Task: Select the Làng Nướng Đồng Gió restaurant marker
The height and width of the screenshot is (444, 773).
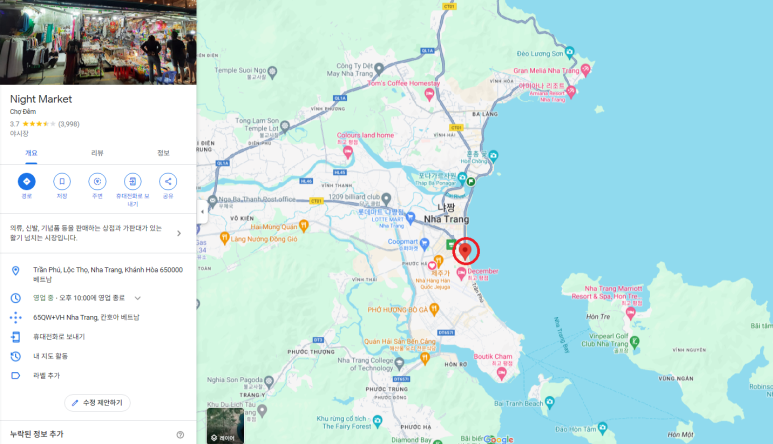Action: click(x=225, y=238)
